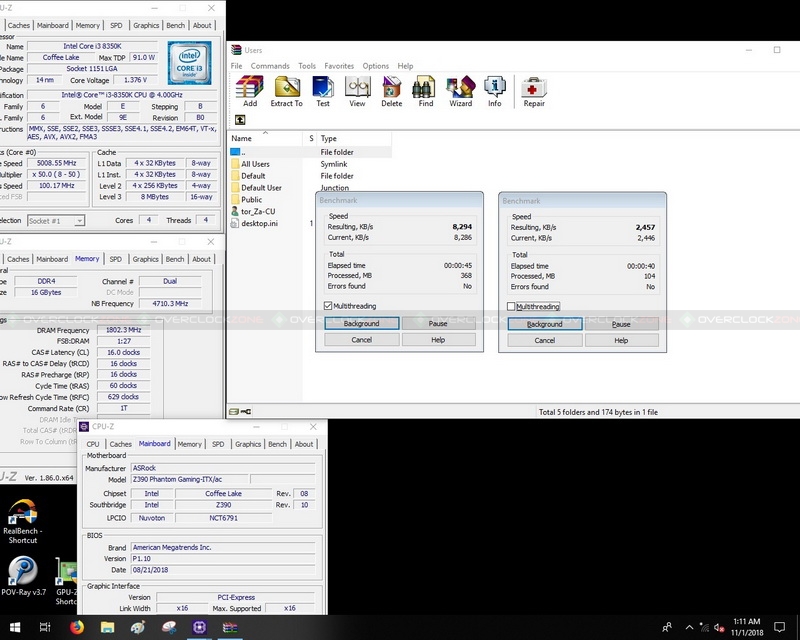
Task: Switch to the CPU tab in CPU-Z Mainboard window
Action: [x=93, y=444]
